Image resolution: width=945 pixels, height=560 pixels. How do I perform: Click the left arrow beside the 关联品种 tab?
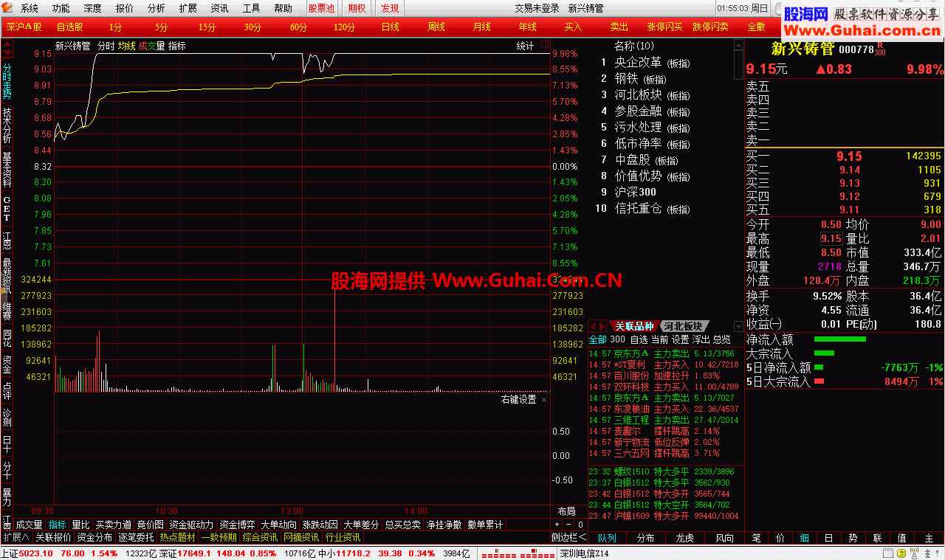[593, 326]
